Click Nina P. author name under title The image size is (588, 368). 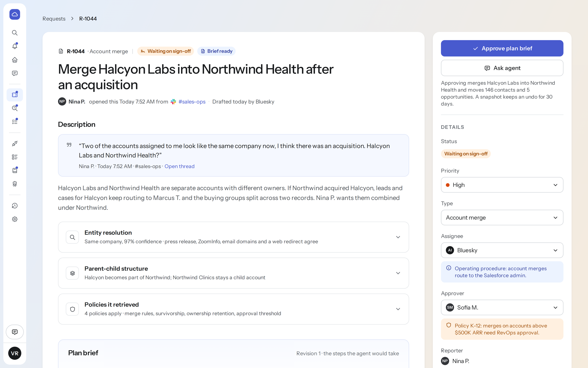77,102
